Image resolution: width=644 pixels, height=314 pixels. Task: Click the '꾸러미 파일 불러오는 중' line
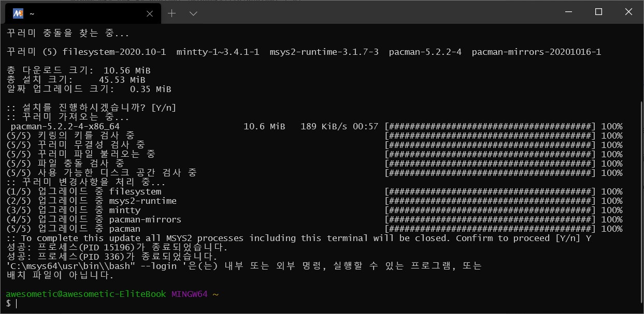[81, 154]
